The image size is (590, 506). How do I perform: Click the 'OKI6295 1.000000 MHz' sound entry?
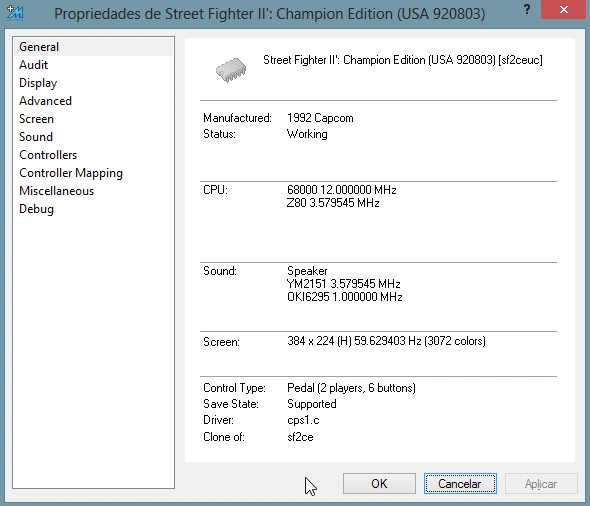[x=345, y=297]
